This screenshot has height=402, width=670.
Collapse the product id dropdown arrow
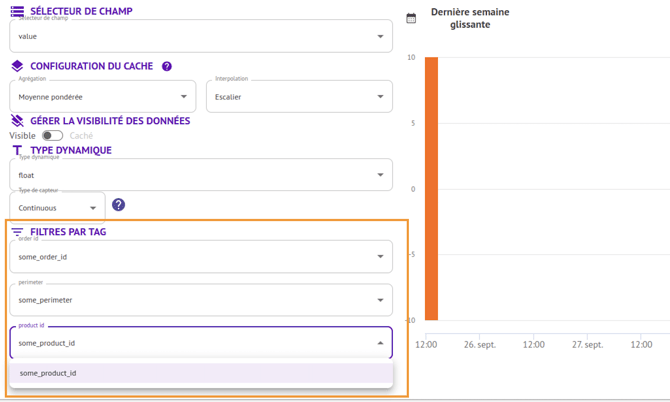[380, 343]
